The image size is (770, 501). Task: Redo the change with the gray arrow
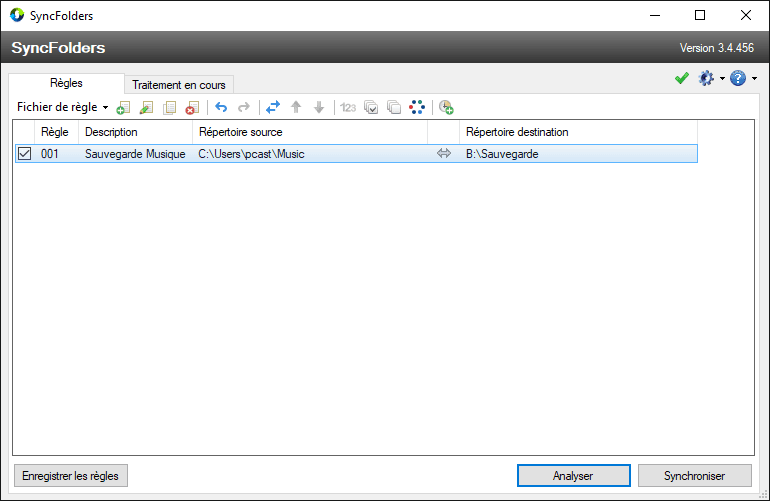click(x=244, y=107)
